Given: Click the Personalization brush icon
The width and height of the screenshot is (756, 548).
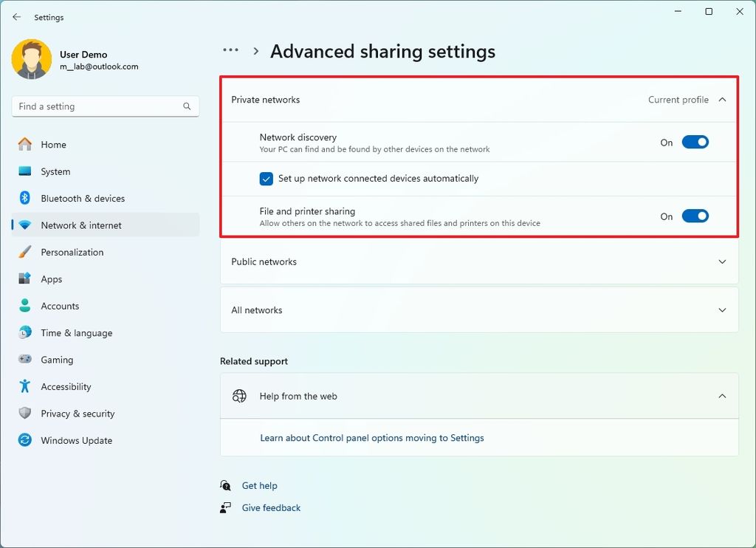Looking at the screenshot, I should pos(24,252).
